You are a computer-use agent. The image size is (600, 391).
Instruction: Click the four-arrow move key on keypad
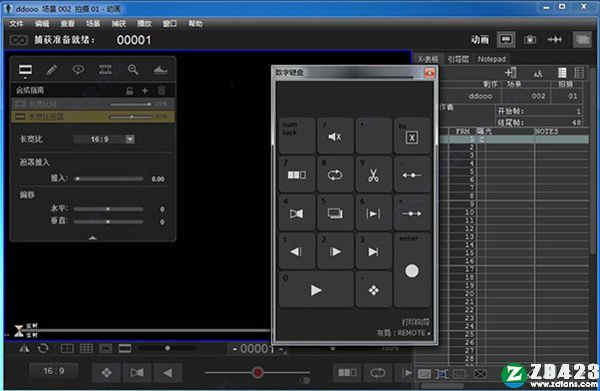coord(373,290)
